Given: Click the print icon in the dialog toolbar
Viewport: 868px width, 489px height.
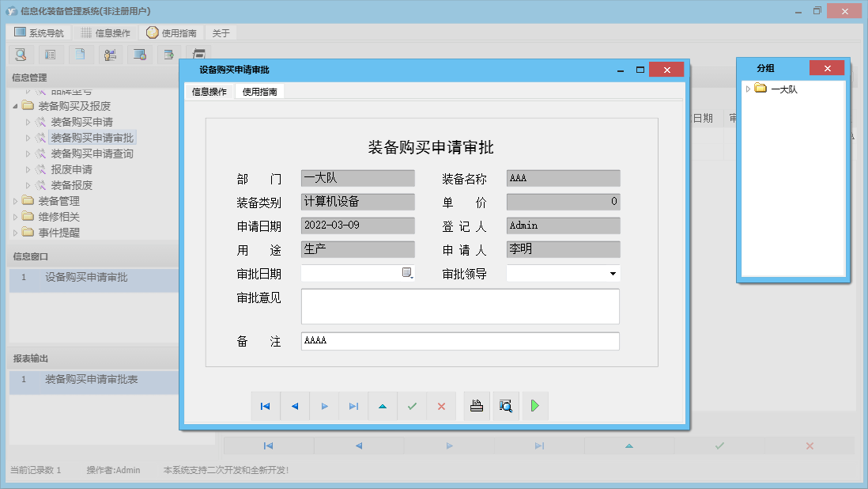Looking at the screenshot, I should pyautogui.click(x=477, y=406).
